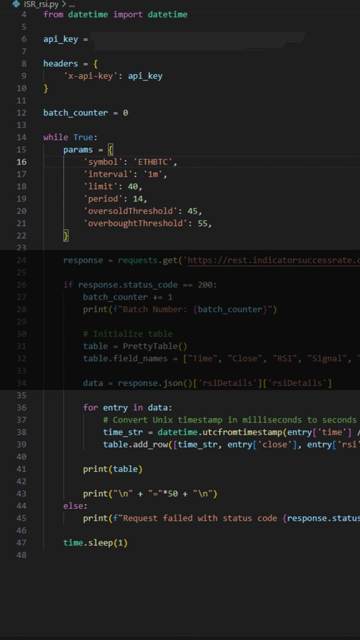Click 'params = {' on line 15
Viewport: 360px width, 640px height.
88,149
